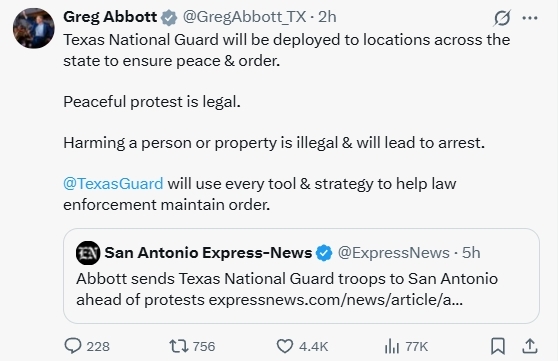Like the tweet with heart icon
Image resolution: width=559 pixels, height=361 pixels.
(x=285, y=346)
